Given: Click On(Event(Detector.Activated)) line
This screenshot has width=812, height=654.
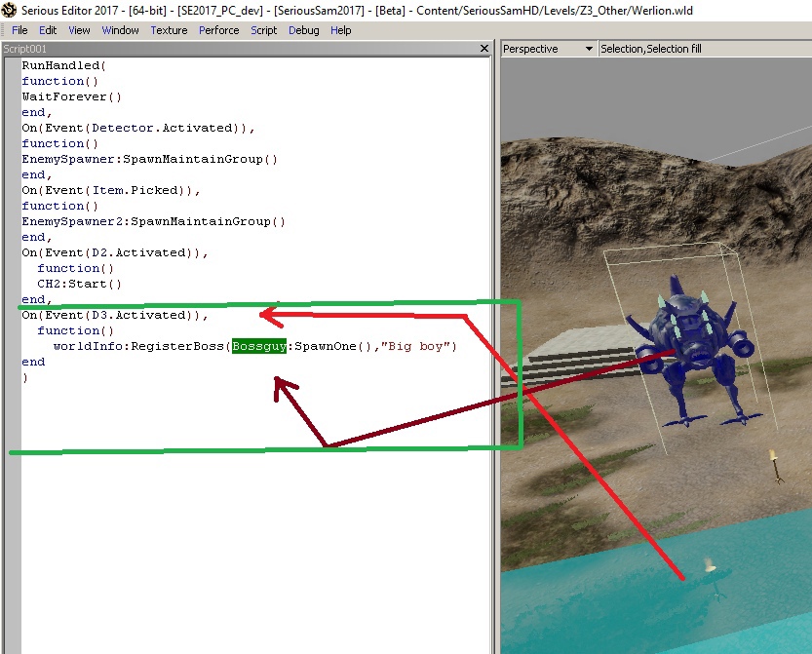Looking at the screenshot, I should tap(138, 128).
